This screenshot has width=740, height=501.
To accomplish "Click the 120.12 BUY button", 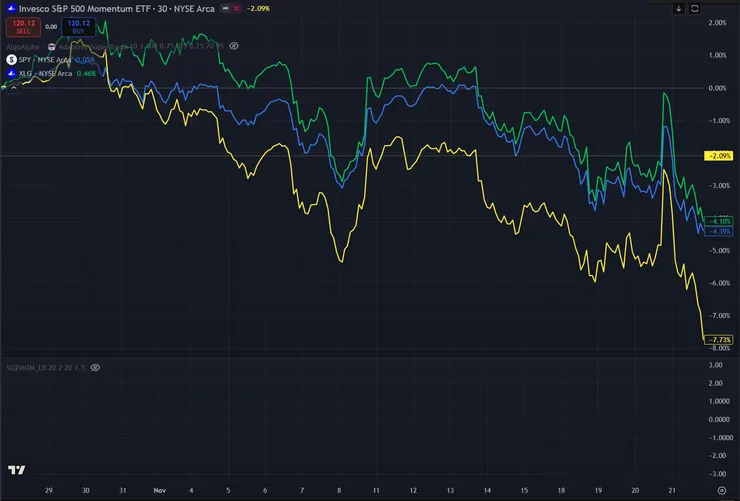I will [78, 27].
